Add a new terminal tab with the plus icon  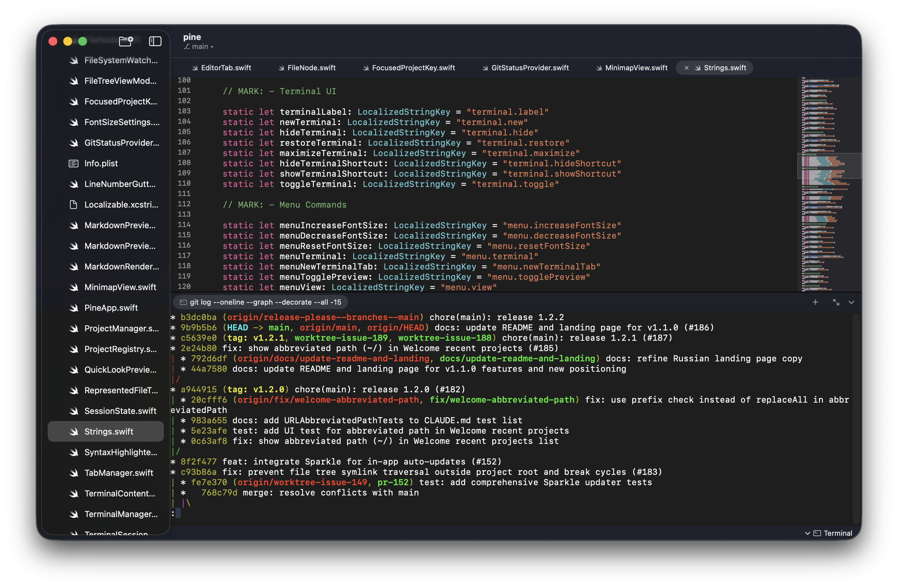(815, 302)
